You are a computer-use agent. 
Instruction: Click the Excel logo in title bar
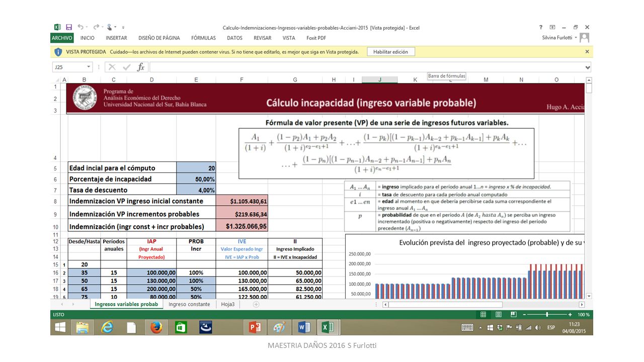click(57, 27)
